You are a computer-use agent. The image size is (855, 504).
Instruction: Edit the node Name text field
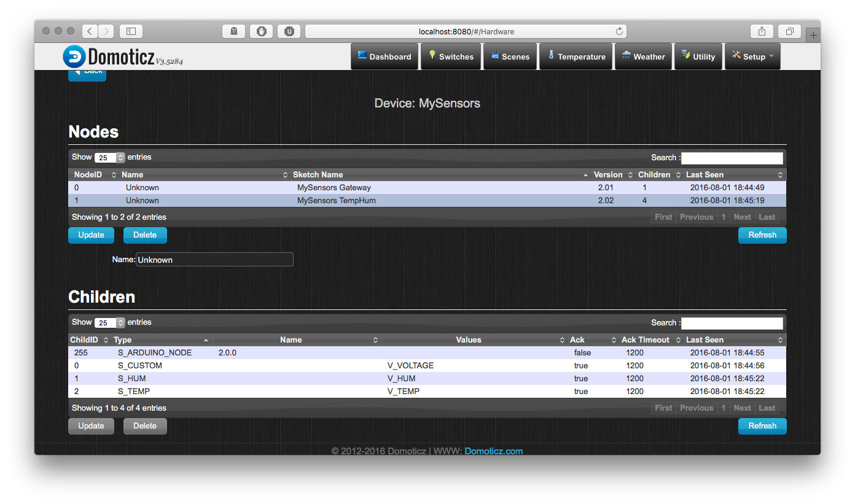214,260
